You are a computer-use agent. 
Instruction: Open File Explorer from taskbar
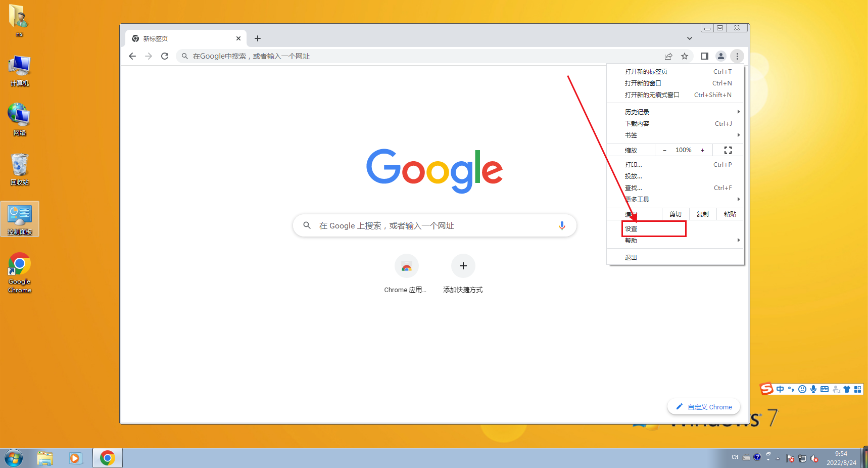45,458
